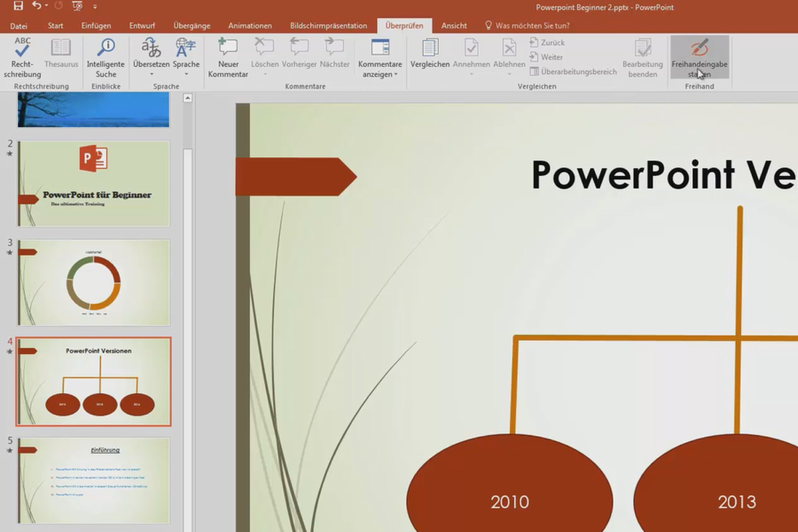Select slide 3 thumbnail with donut chart

pyautogui.click(x=93, y=282)
